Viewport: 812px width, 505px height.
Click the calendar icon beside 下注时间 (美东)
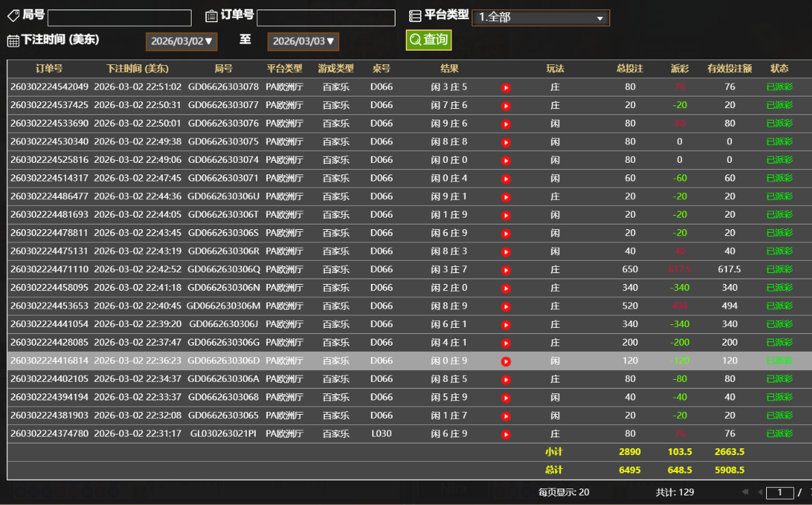tap(12, 41)
